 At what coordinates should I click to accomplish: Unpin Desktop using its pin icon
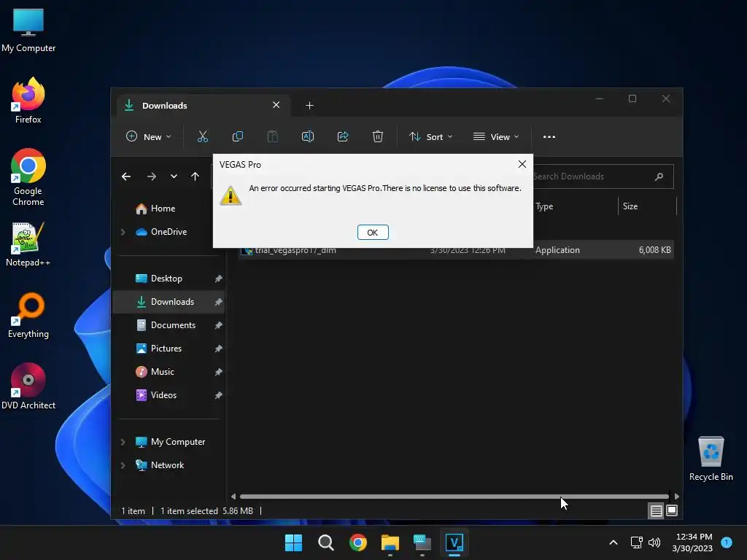pyautogui.click(x=218, y=279)
